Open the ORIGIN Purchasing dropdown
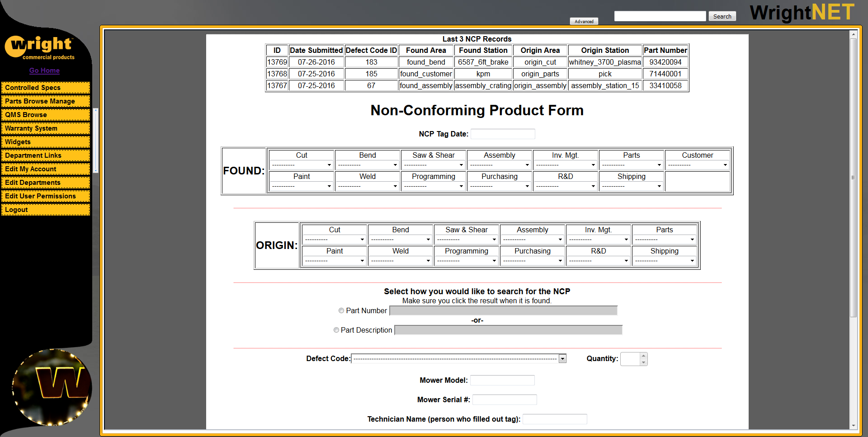Screen dimensions: 868x437 tap(533, 261)
